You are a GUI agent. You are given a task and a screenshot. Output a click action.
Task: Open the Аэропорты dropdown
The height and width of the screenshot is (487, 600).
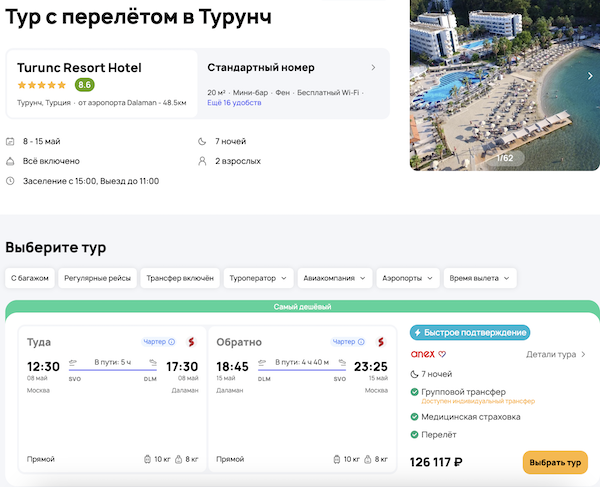(x=408, y=278)
